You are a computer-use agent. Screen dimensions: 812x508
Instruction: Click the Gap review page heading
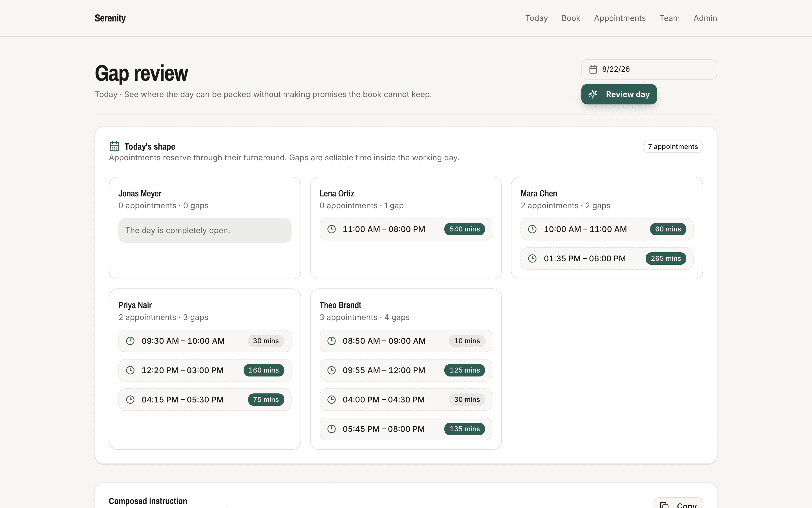142,73
